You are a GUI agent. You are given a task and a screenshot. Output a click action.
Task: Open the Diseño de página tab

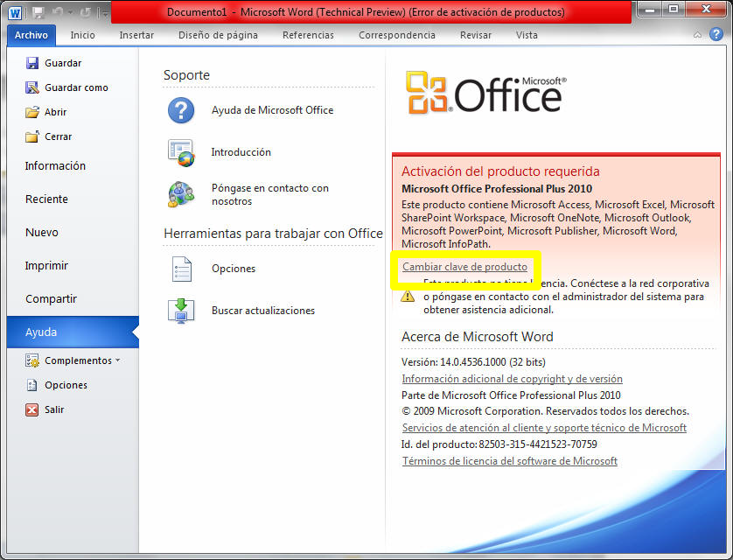pyautogui.click(x=219, y=35)
